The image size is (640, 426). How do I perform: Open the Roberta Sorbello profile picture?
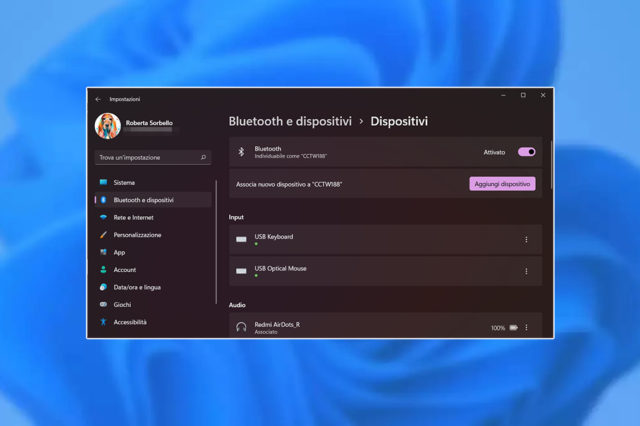tap(108, 126)
